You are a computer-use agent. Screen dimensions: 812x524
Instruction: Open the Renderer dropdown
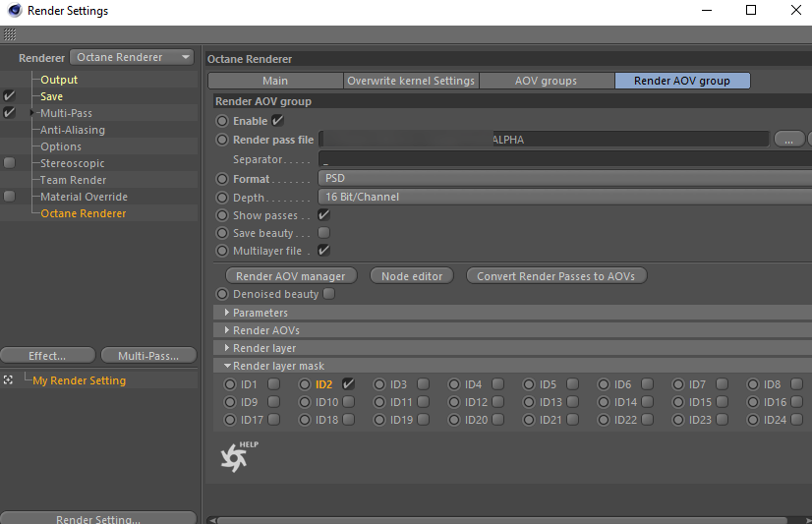tap(132, 57)
